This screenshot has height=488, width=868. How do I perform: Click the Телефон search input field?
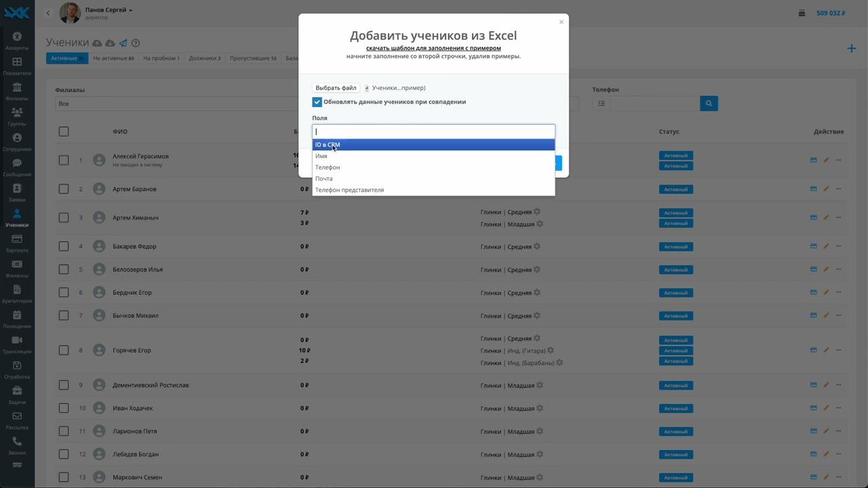pyautogui.click(x=655, y=104)
